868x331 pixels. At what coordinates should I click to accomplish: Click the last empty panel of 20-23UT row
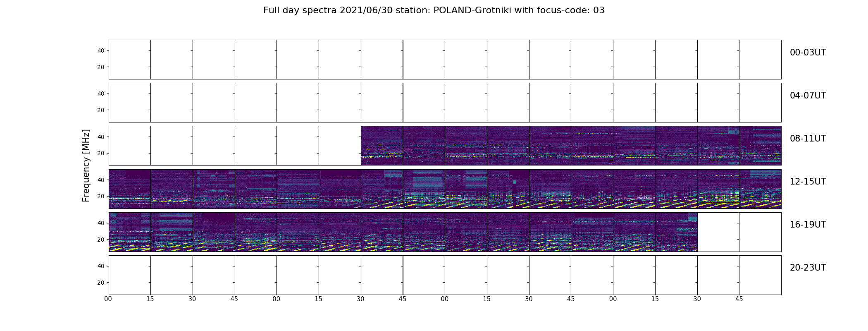click(760, 275)
